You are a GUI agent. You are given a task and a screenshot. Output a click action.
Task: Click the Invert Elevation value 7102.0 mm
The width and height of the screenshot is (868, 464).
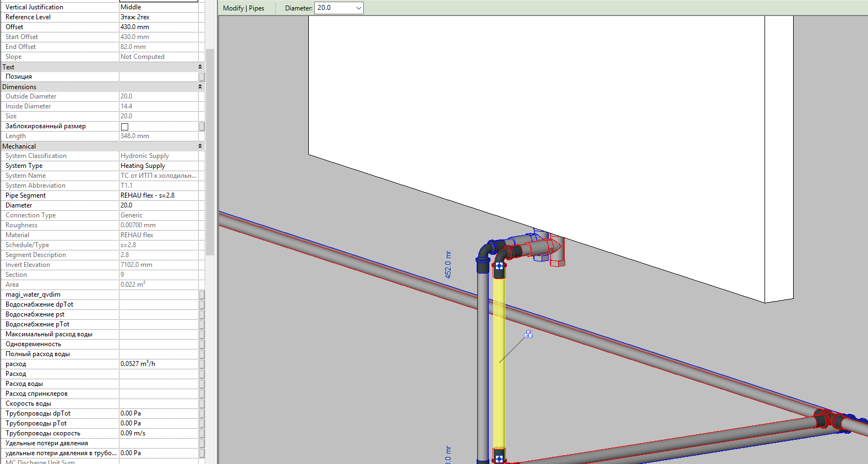[159, 265]
